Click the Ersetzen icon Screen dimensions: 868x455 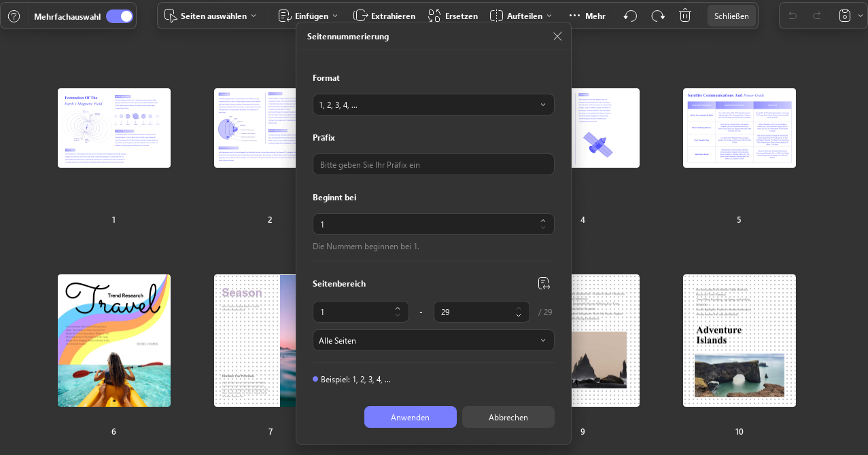[x=434, y=16]
